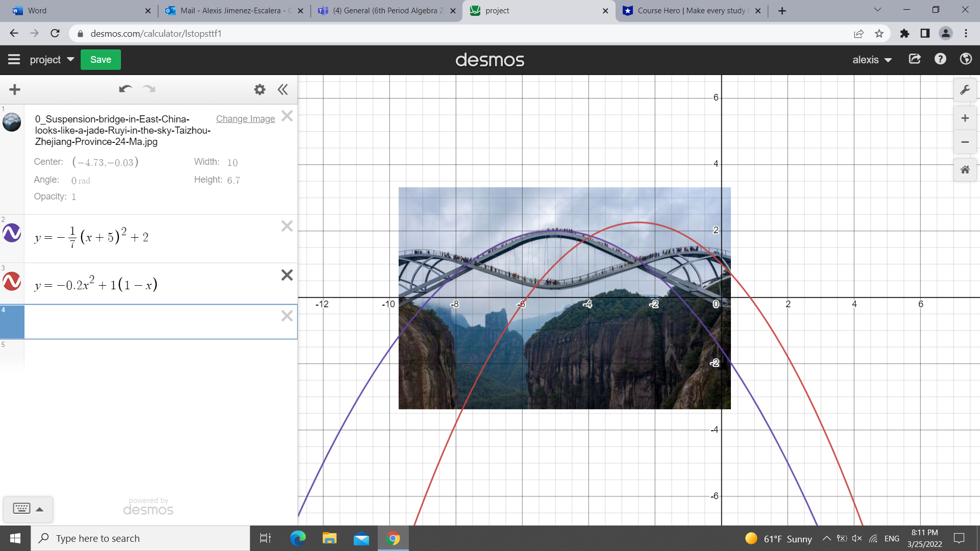Viewport: 980px width, 551px height.
Task: Click the empty expression line 4
Action: pos(153,321)
